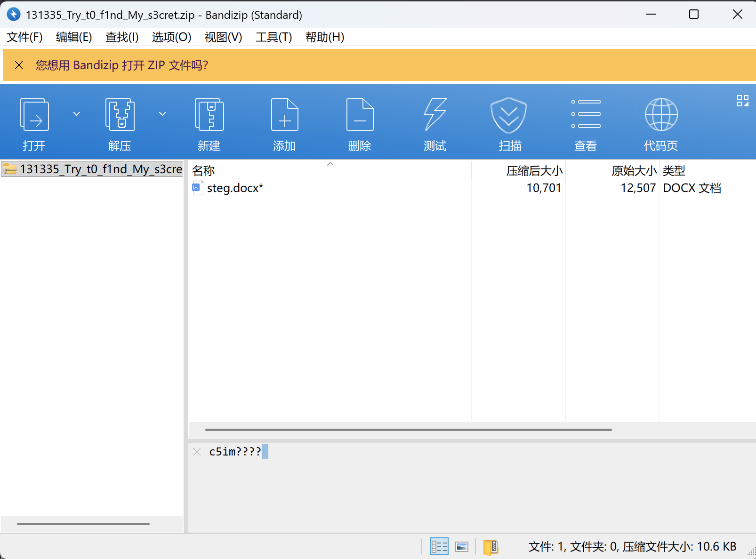The width and height of the screenshot is (756, 559).
Task: Sort by 类型 column header
Action: pyautogui.click(x=674, y=171)
